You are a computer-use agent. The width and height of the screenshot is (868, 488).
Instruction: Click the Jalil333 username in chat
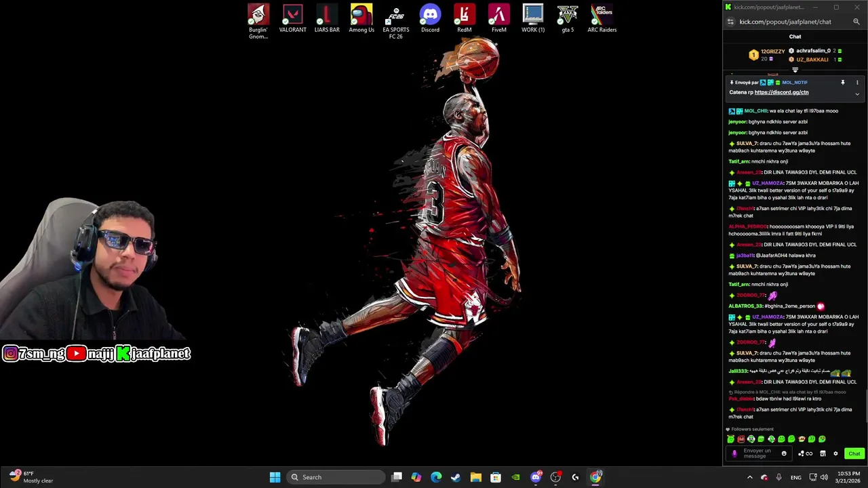[x=738, y=371]
